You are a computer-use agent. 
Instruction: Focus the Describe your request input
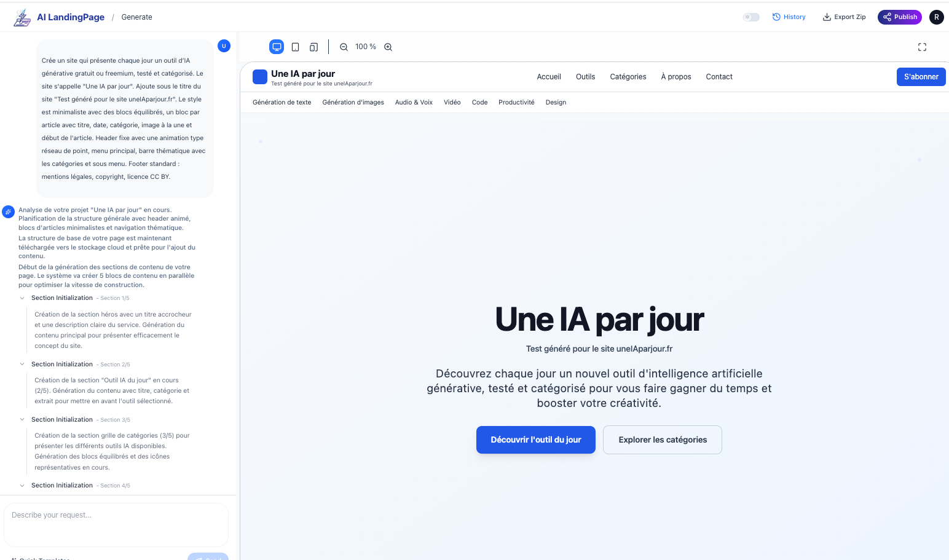click(116, 524)
